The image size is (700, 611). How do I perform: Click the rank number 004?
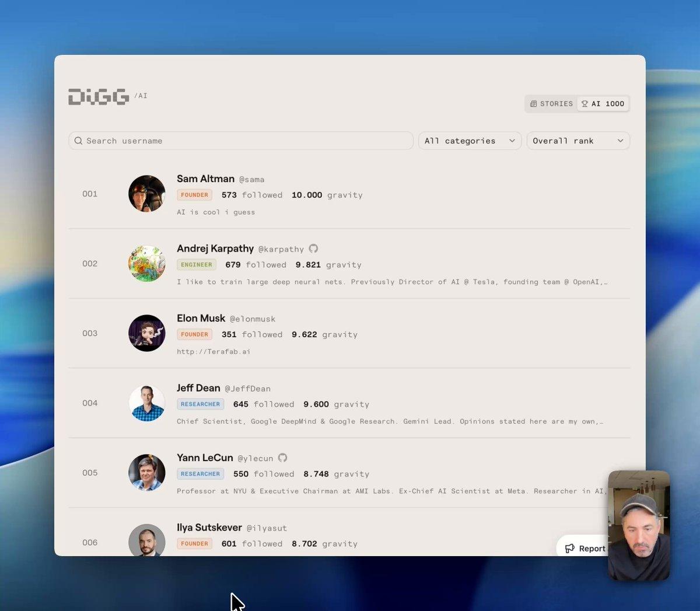pos(90,403)
